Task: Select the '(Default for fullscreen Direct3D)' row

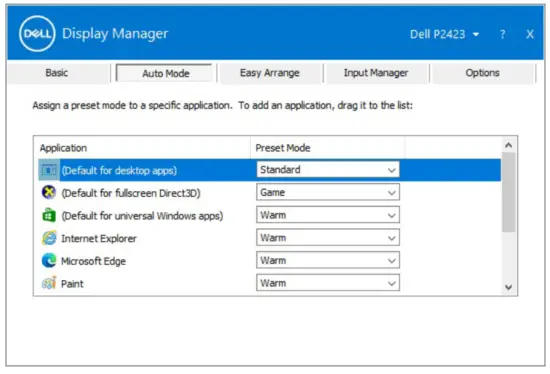Action: point(269,193)
